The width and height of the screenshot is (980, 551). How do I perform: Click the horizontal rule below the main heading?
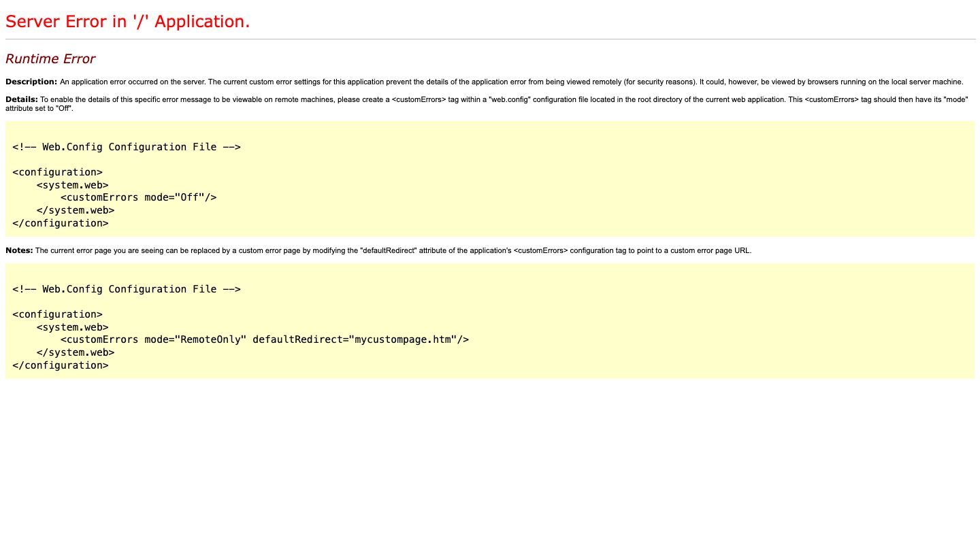point(490,39)
